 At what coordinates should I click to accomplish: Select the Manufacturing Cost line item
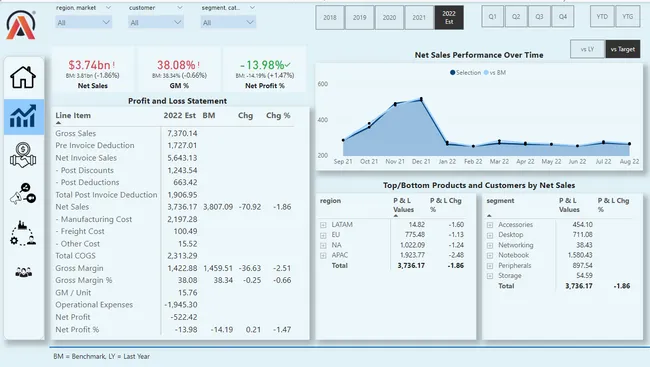(94, 219)
